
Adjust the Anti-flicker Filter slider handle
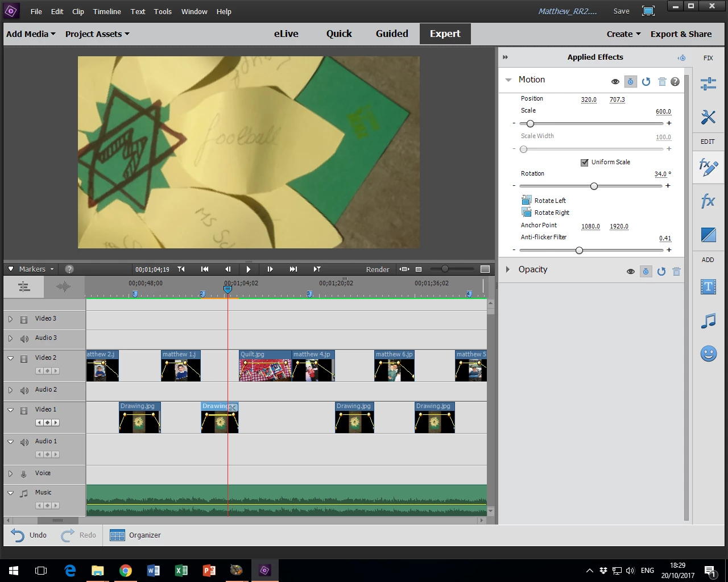tap(579, 250)
